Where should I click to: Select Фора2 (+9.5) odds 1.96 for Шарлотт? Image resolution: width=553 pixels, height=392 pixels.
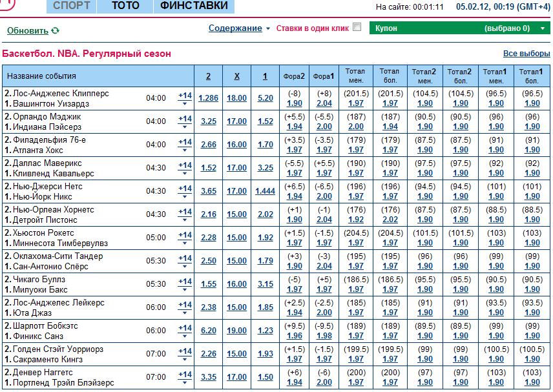pyautogui.click(x=295, y=336)
